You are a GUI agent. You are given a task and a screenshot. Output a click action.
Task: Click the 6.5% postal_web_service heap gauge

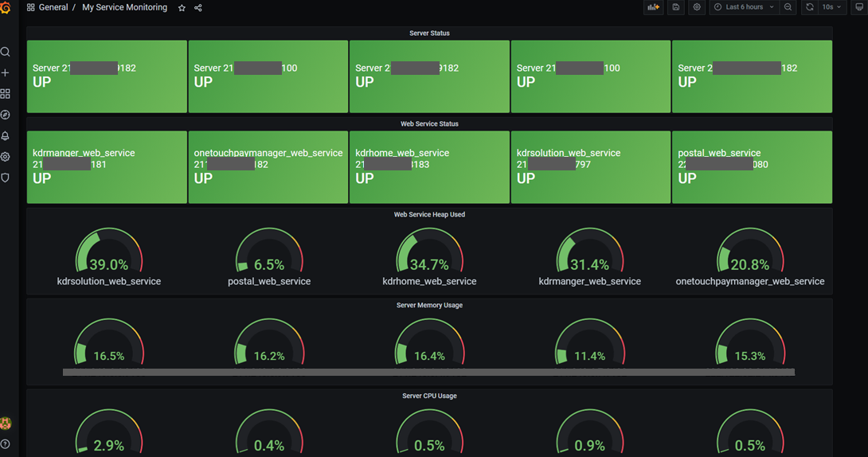point(269,251)
